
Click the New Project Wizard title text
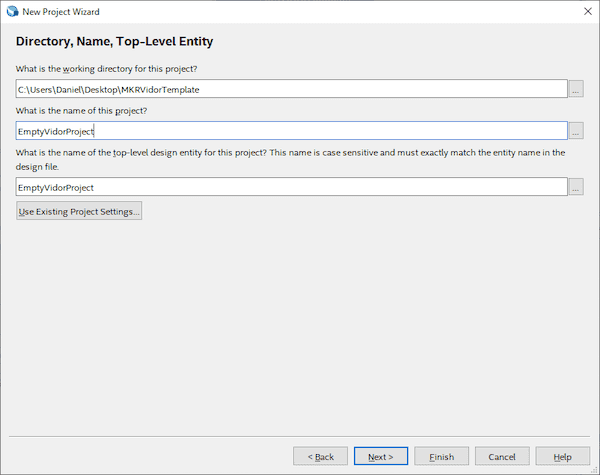pos(60,10)
